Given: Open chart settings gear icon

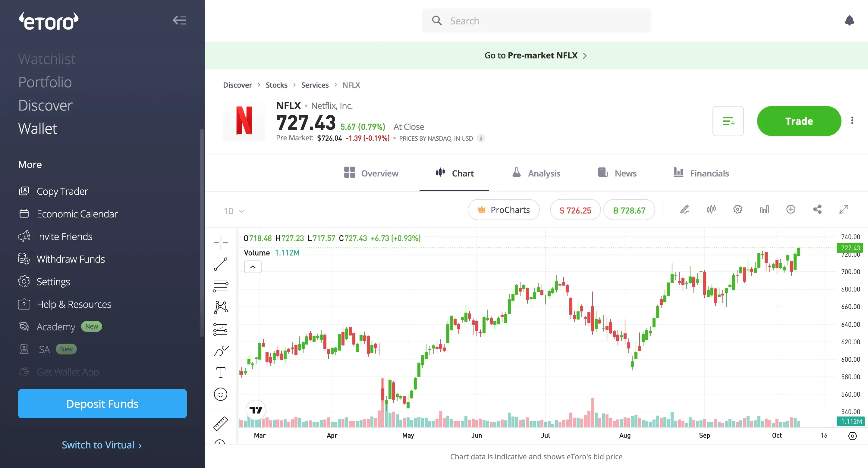Looking at the screenshot, I should (x=737, y=209).
